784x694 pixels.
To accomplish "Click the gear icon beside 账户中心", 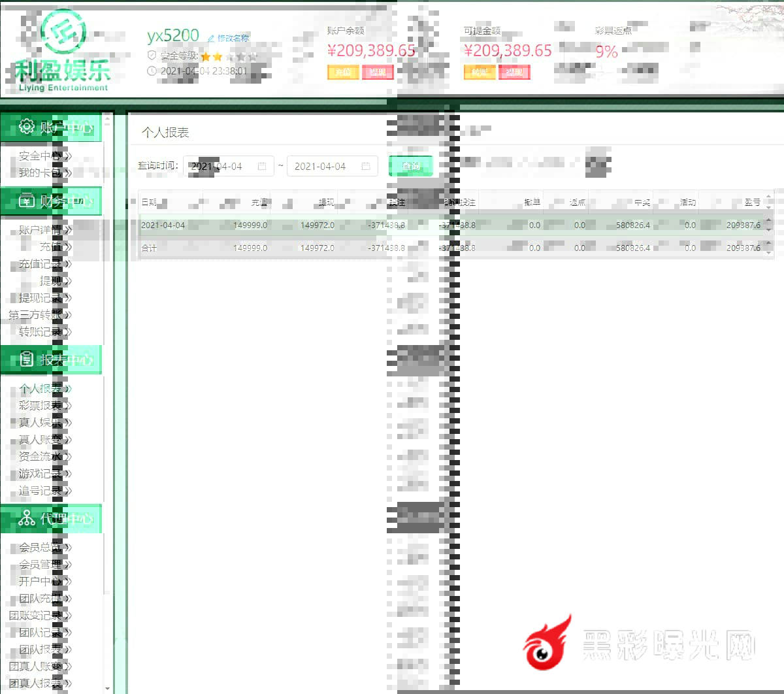I will click(26, 126).
